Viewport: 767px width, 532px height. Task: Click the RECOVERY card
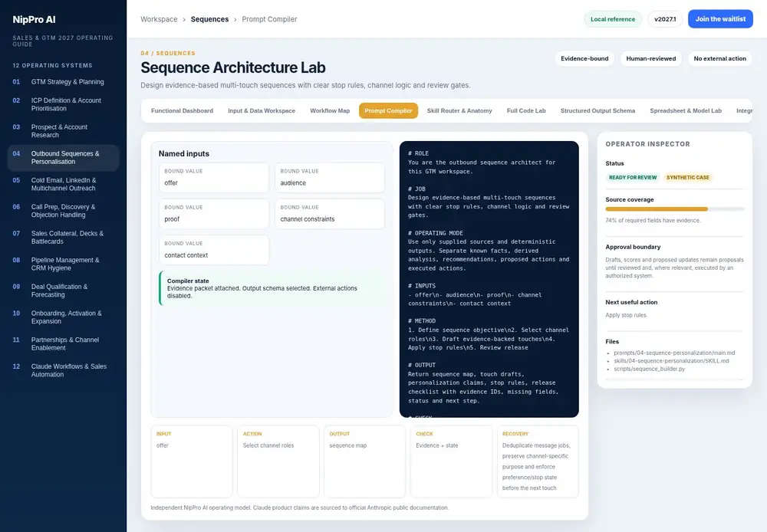click(538, 461)
